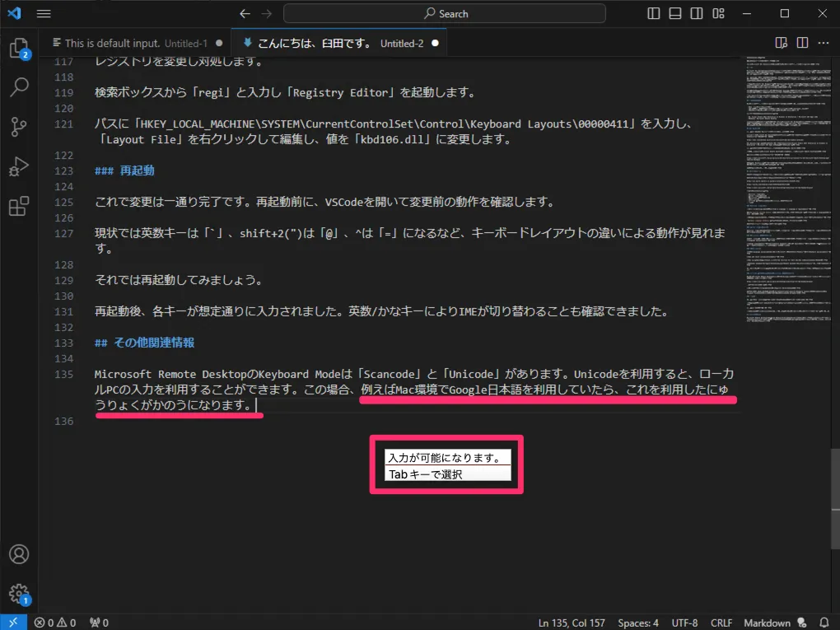Toggle the primary side bar visibility
The width and height of the screenshot is (840, 630).
(x=654, y=14)
